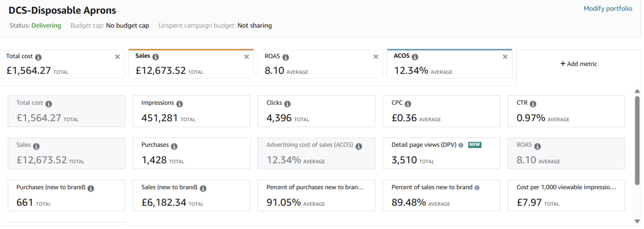
Task: Click the CPC info icon
Action: pos(408,104)
